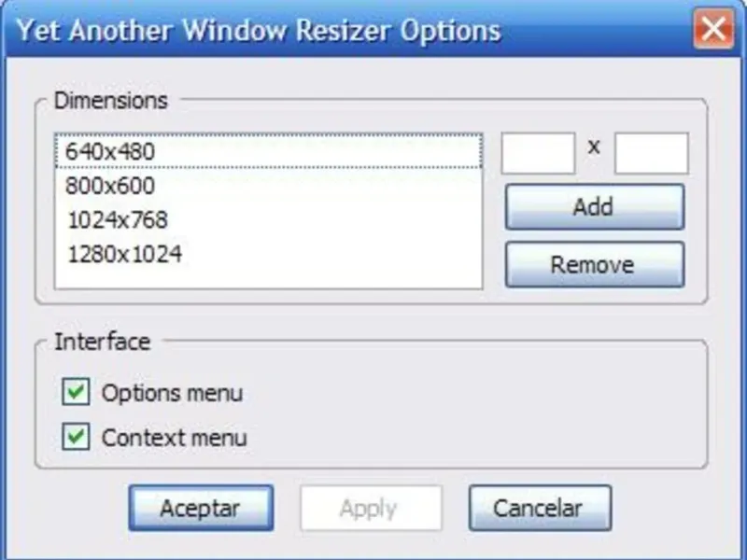The height and width of the screenshot is (560, 747).
Task: Click the Add button
Action: pos(595,207)
